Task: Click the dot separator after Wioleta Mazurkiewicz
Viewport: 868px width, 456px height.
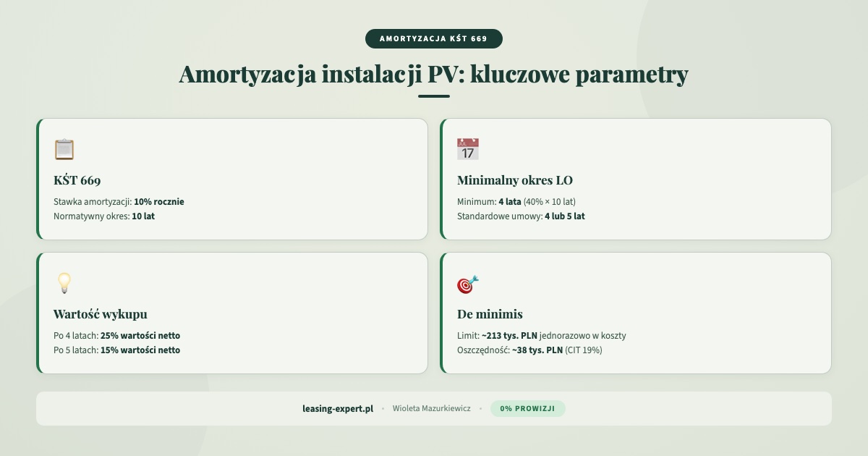Action: pyautogui.click(x=480, y=408)
